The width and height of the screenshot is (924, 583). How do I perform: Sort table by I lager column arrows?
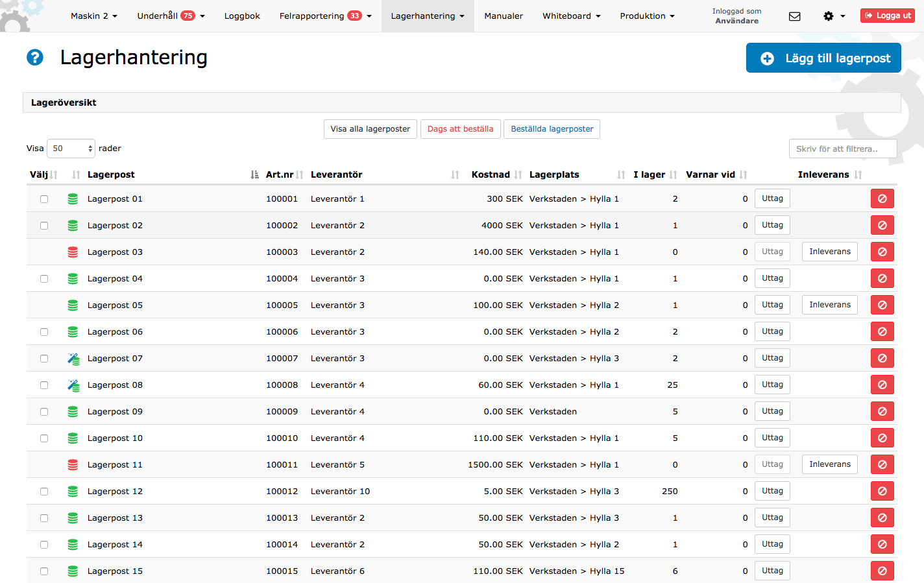[x=674, y=174]
